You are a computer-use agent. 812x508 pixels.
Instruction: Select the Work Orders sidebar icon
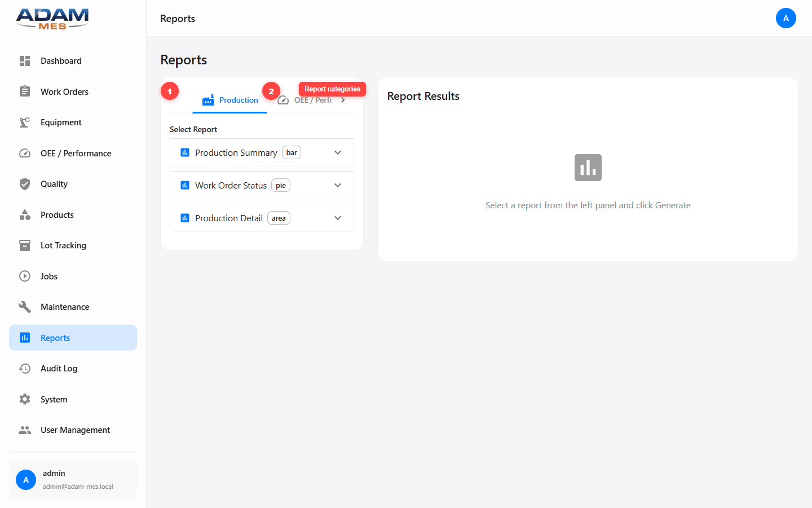click(25, 91)
